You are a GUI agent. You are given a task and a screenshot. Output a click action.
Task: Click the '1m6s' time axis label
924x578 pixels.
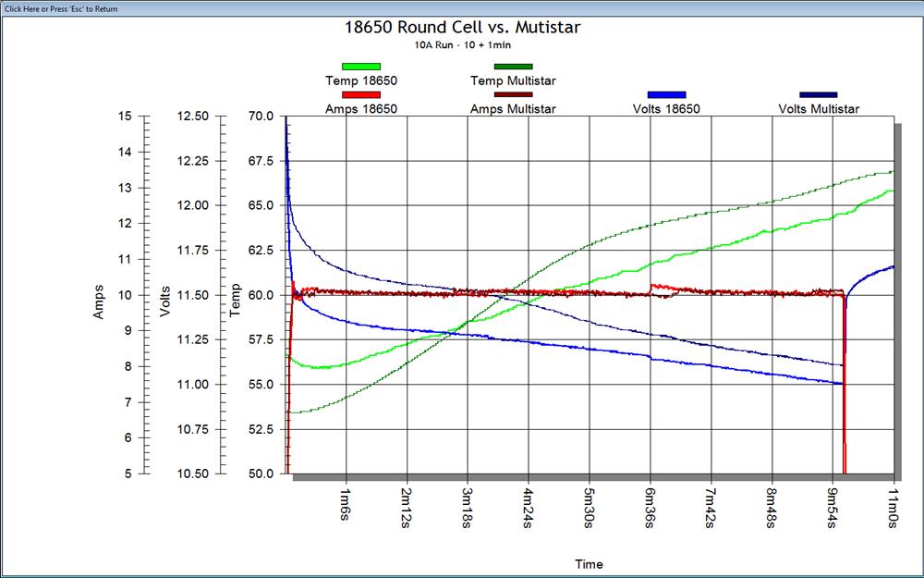[x=346, y=505]
